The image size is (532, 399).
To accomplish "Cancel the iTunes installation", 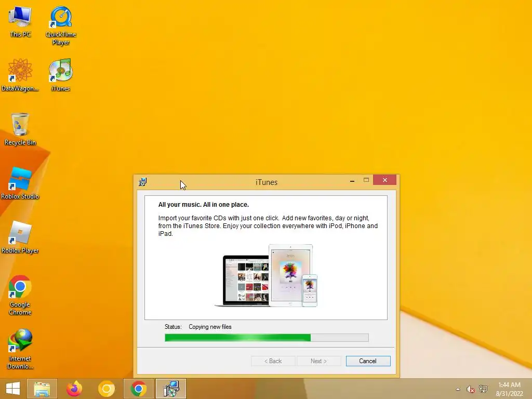I will tap(368, 361).
